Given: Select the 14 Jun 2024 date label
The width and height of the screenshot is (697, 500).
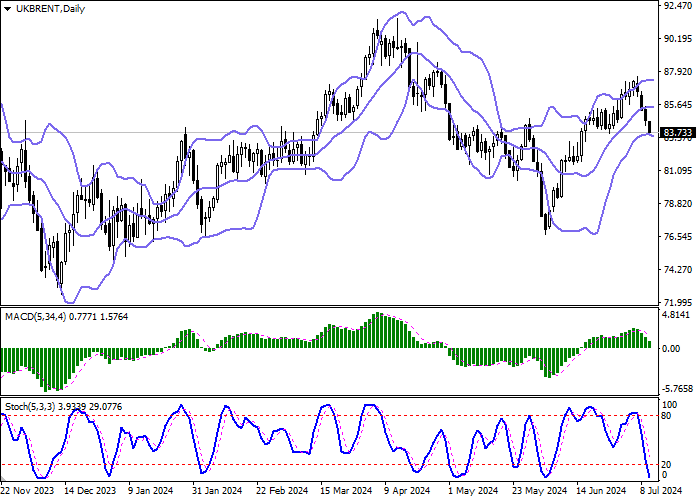Looking at the screenshot, I should [603, 491].
